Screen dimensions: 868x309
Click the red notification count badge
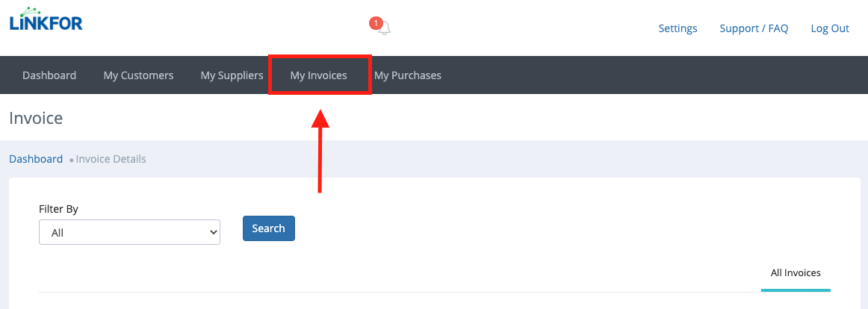pos(376,23)
